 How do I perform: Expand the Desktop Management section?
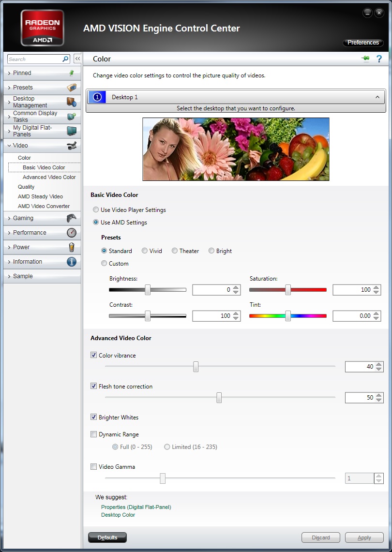[x=30, y=102]
